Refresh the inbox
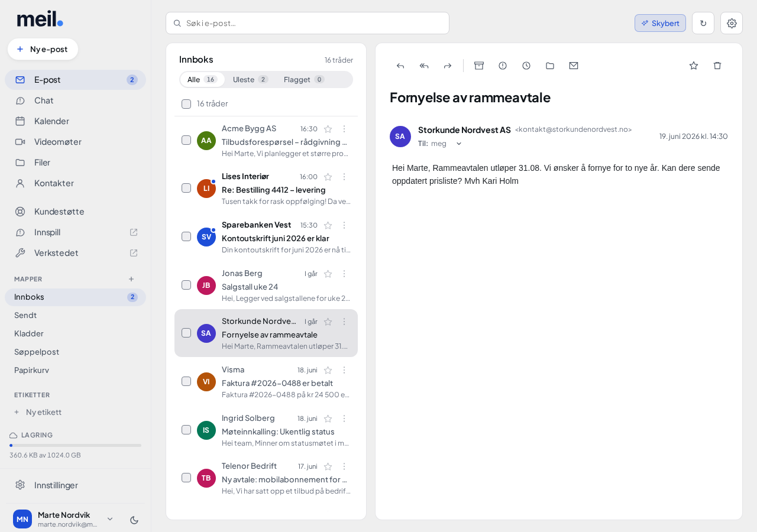Viewport: 757px width, 532px height. [x=703, y=23]
